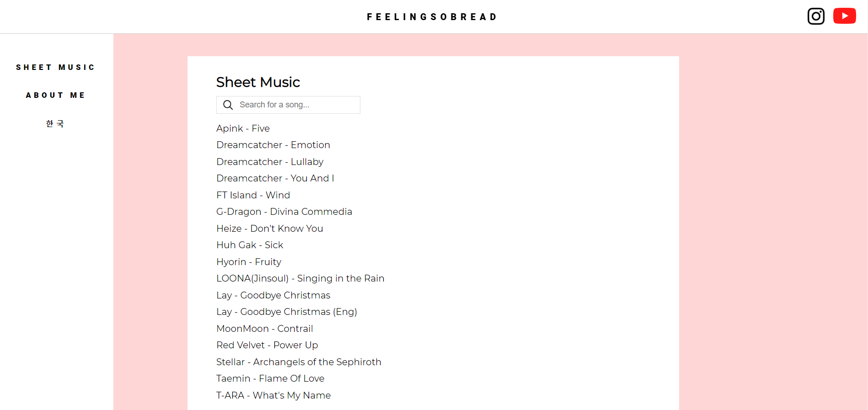Click into the song search field

pyautogui.click(x=297, y=105)
